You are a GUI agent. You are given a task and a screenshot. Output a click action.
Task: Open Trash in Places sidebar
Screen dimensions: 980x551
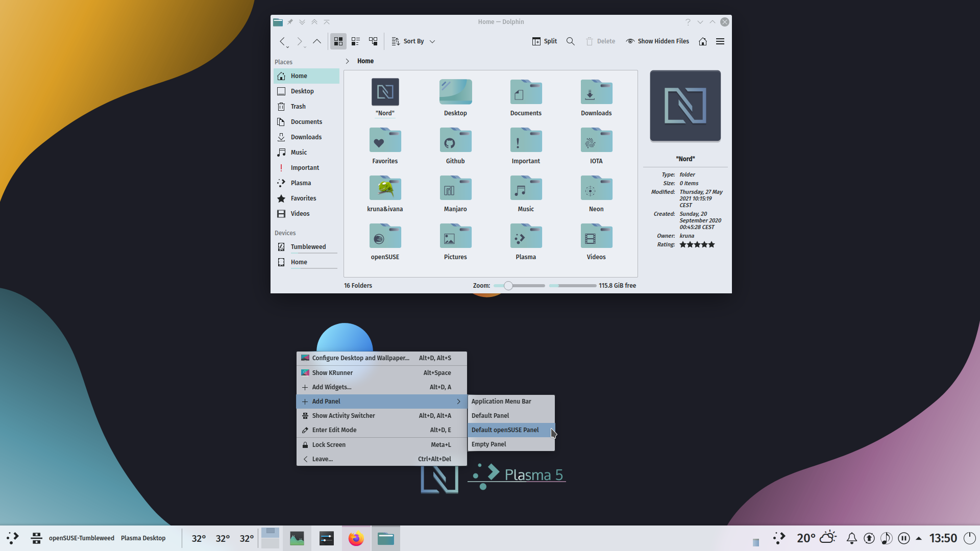(306, 107)
